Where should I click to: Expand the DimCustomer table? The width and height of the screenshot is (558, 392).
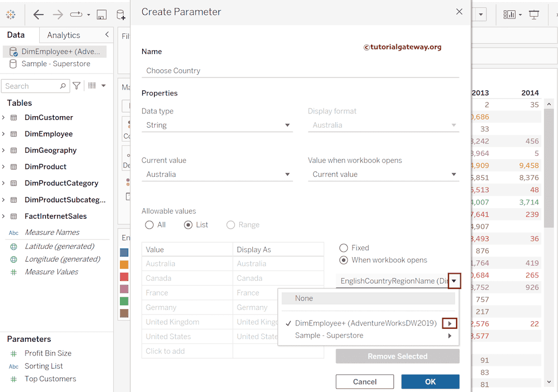click(x=3, y=117)
